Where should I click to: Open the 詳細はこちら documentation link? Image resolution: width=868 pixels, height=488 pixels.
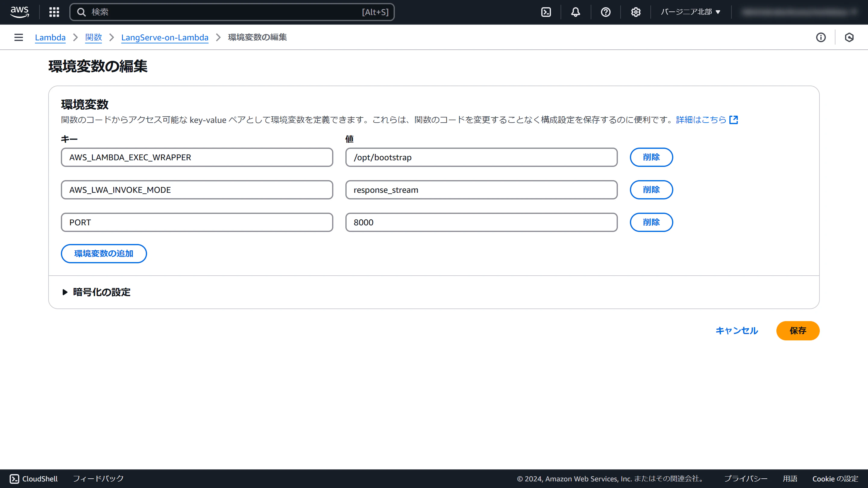click(701, 120)
